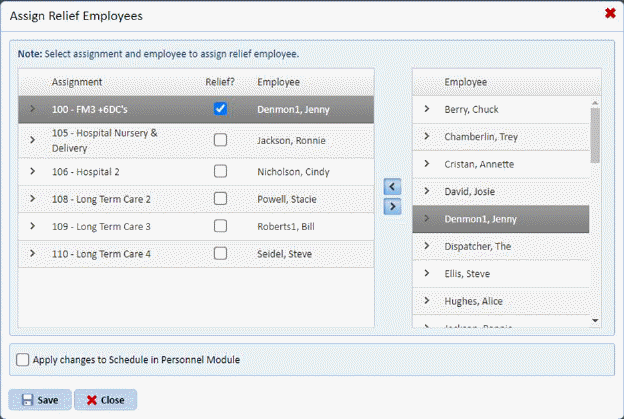Close dialog with red X icon
The width and height of the screenshot is (624, 419).
[610, 13]
